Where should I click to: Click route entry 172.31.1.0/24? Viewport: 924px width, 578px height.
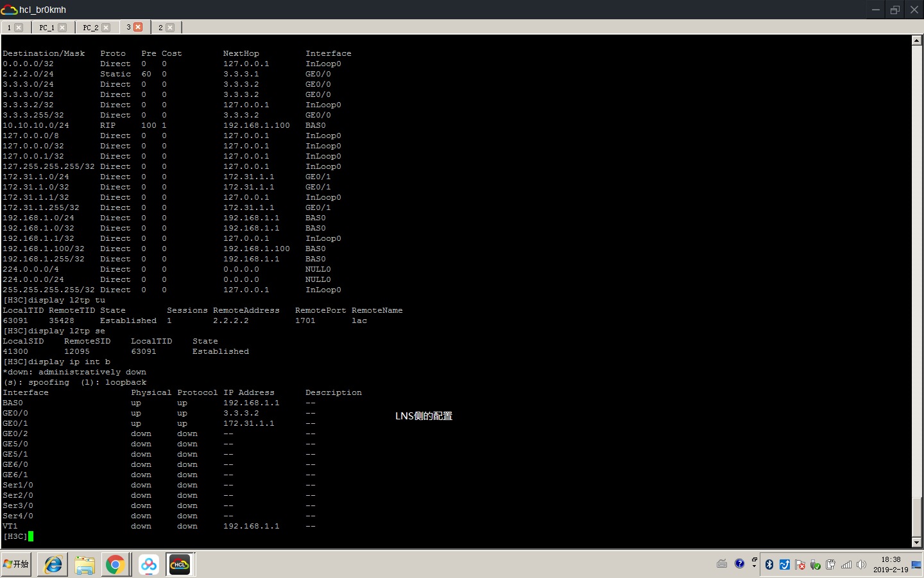click(36, 177)
